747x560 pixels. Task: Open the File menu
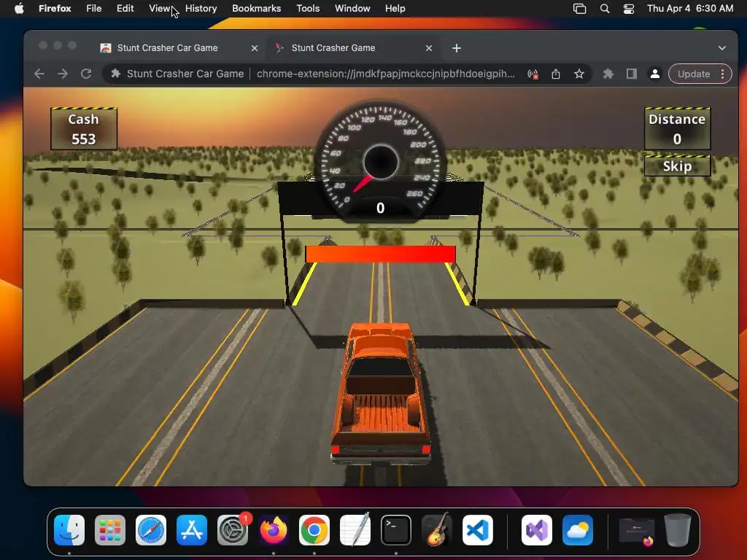[x=94, y=9]
